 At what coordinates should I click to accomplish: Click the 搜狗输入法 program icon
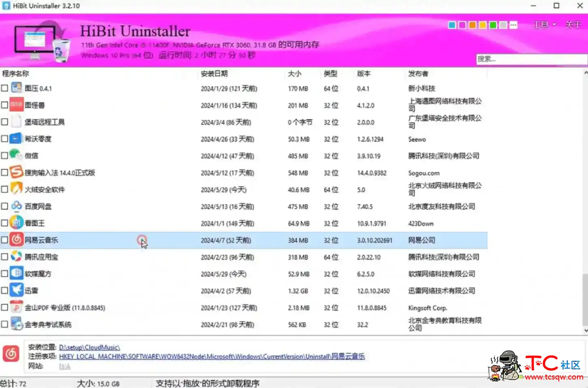click(x=16, y=172)
